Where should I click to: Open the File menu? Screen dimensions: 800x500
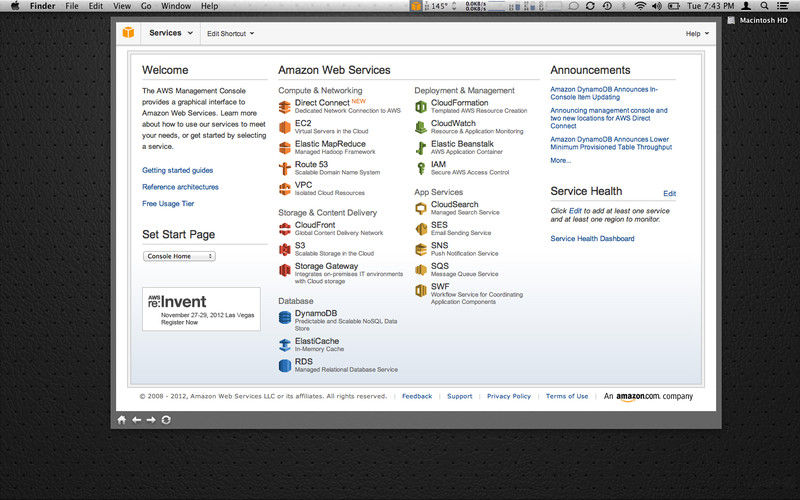(x=72, y=6)
